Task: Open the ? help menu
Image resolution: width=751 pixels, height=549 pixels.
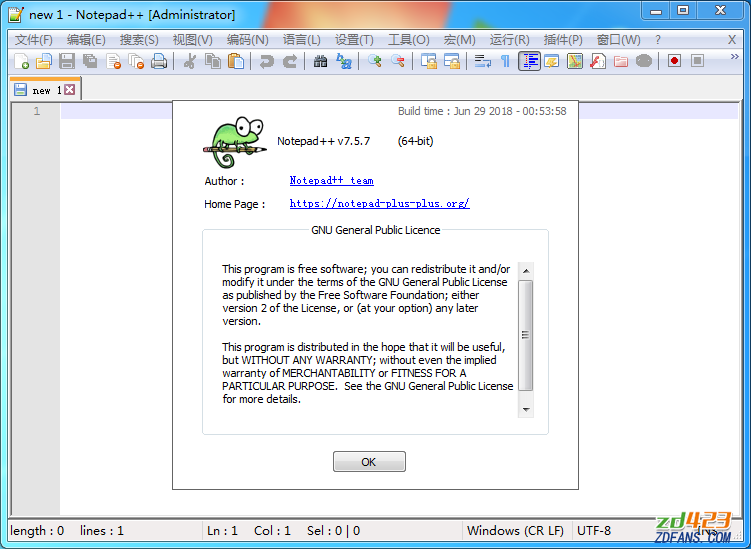Action: tap(658, 40)
